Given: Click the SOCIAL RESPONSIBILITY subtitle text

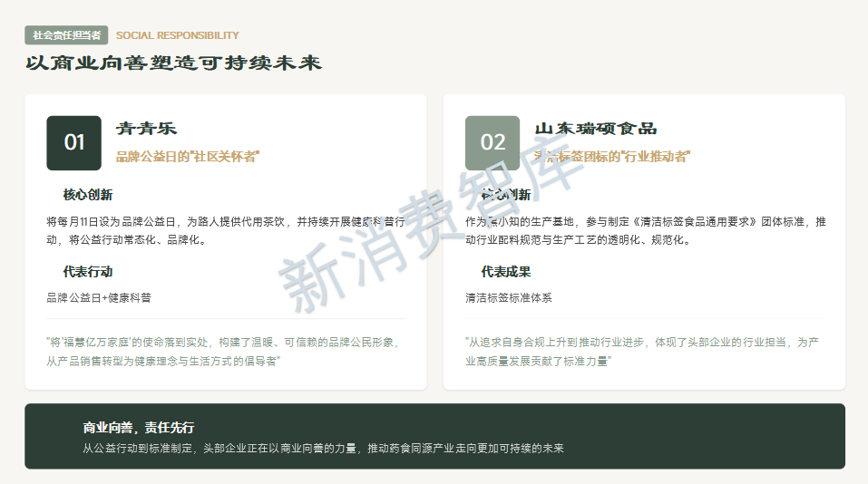Looking at the screenshot, I should coord(177,35).
